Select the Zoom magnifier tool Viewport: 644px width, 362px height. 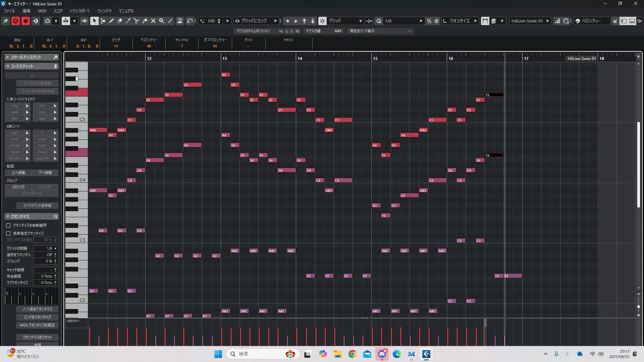tap(162, 21)
